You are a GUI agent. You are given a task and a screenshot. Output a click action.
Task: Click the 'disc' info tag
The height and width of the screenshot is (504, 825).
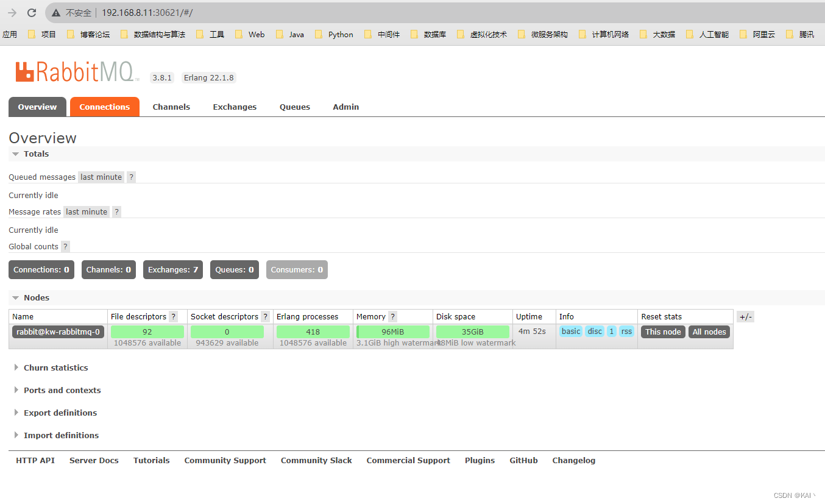coord(595,332)
